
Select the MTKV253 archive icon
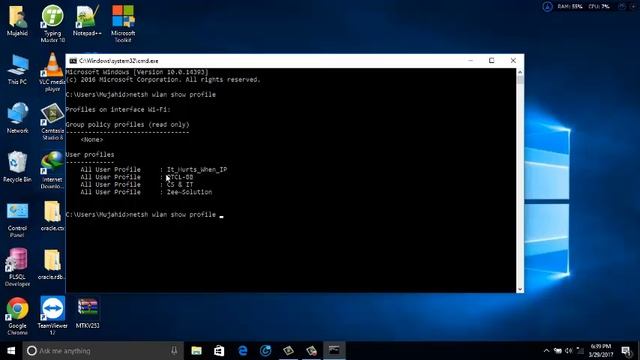87,313
